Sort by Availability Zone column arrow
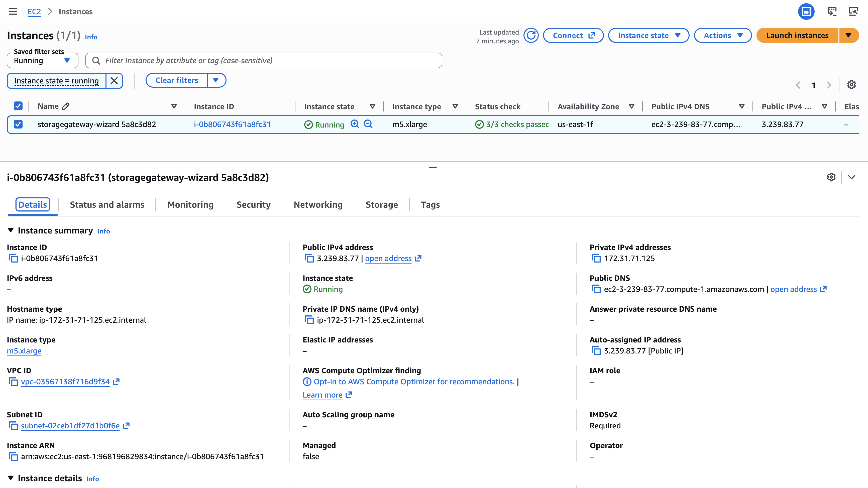This screenshot has width=868, height=488. coord(631,106)
